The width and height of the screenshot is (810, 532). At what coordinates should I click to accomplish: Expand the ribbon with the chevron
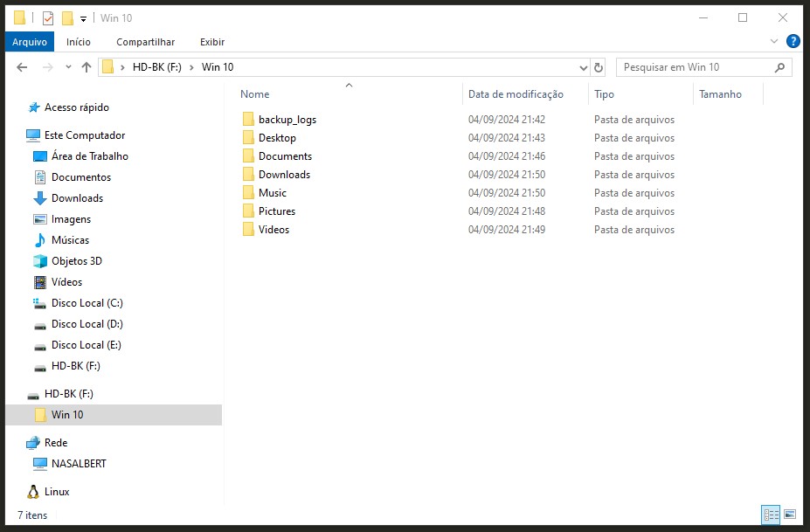tap(773, 41)
